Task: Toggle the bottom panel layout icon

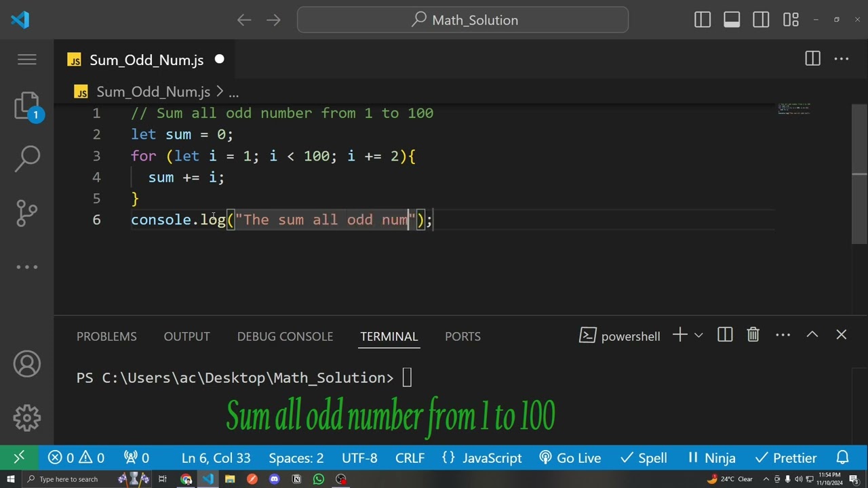Action: pos(732,20)
